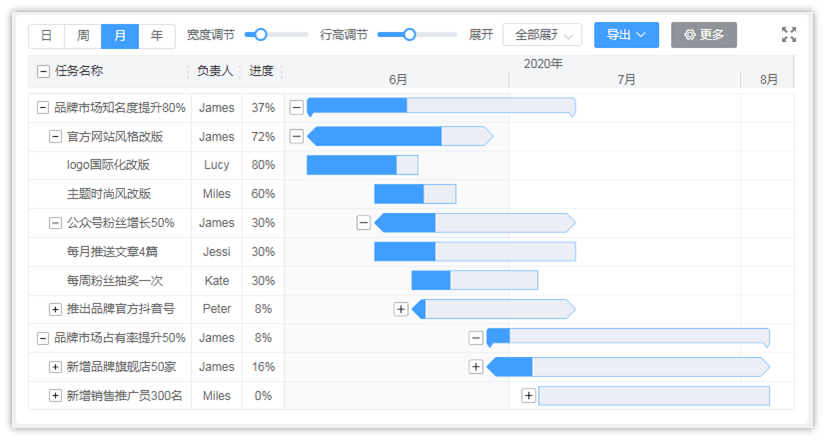Select the 月 month view tab

[x=120, y=36]
